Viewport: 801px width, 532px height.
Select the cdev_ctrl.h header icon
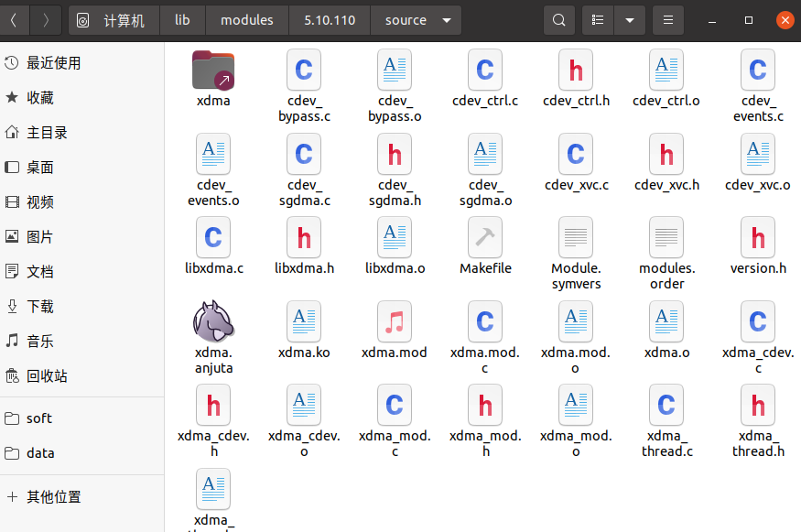[576, 70]
